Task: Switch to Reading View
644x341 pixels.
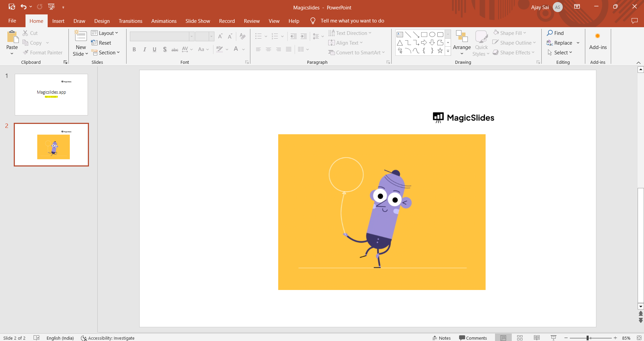Action: [537, 338]
